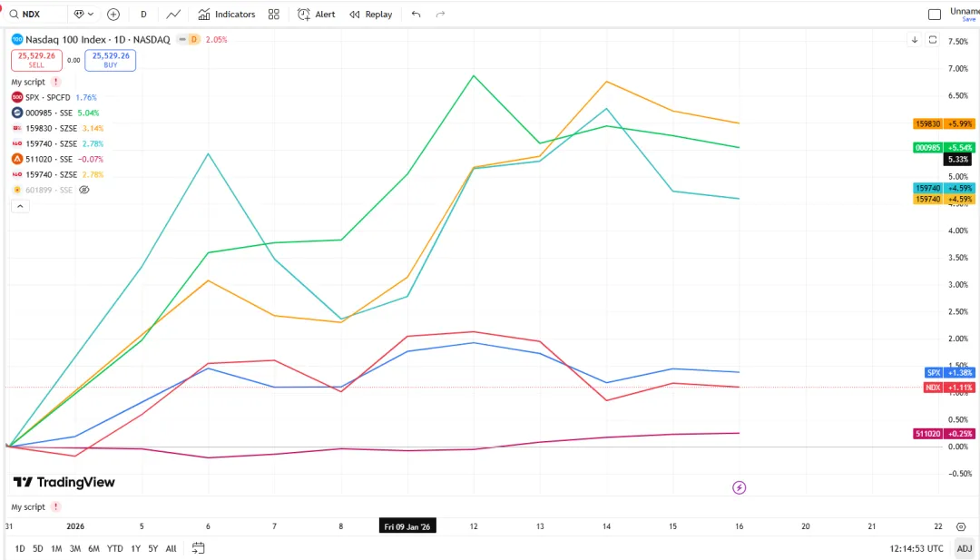Add a compare symbol with plus icon
980x560 pixels.
coord(113,14)
